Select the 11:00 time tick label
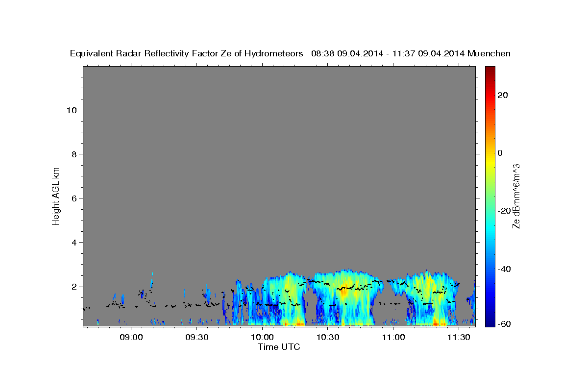This screenshot has height=392, width=588. pos(393,337)
